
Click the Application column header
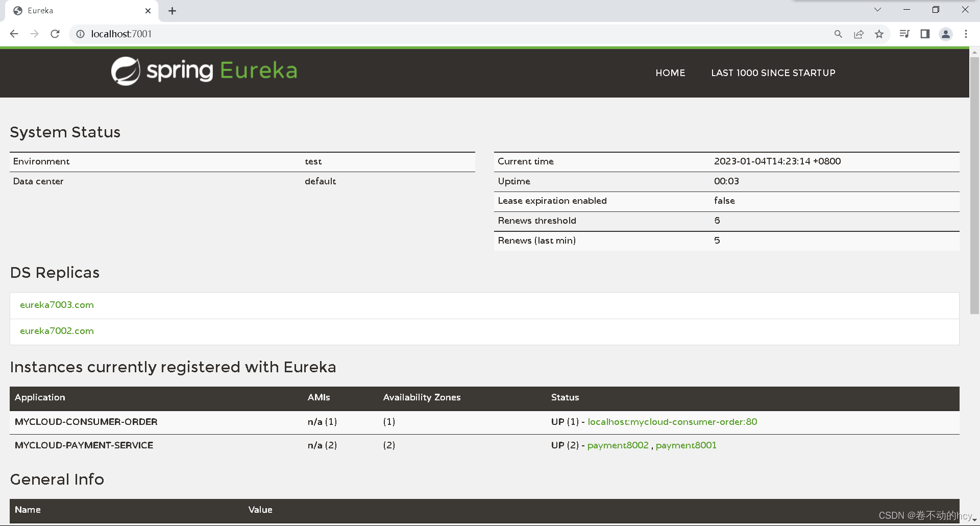[40, 397]
